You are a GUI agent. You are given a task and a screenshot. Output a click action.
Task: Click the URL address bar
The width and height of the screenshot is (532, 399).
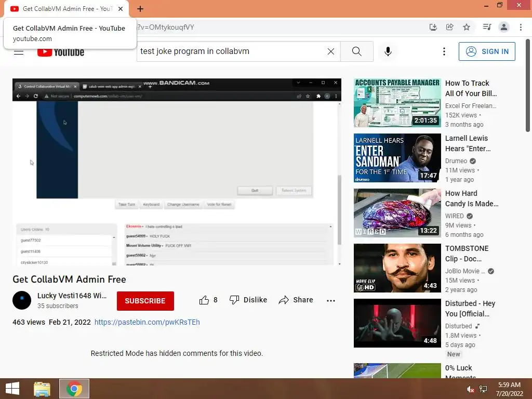point(278,27)
